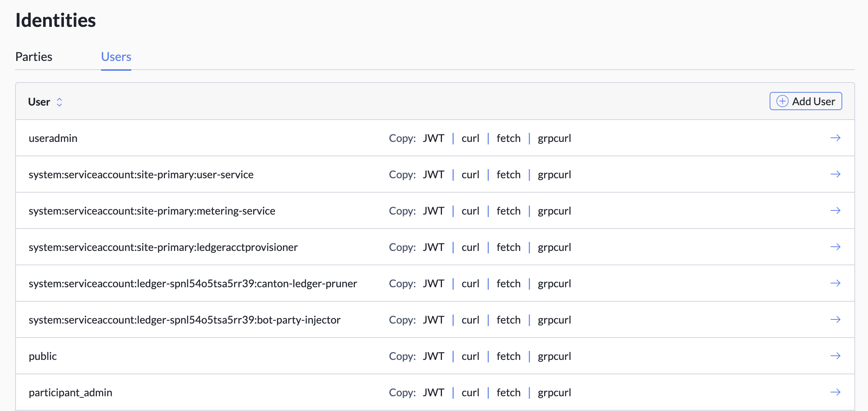This screenshot has height=411, width=868.
Task: Copy fetch snippet for participant_admin
Action: [x=508, y=392]
